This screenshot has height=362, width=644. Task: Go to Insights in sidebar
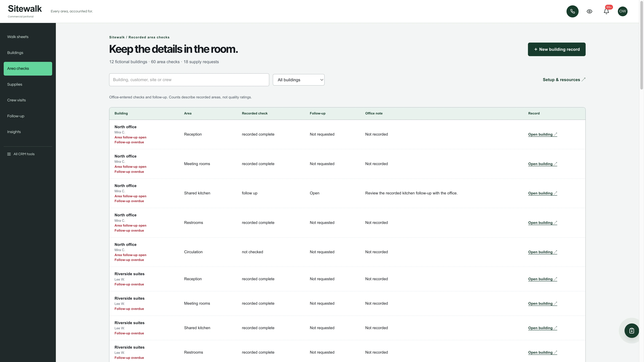point(28,132)
